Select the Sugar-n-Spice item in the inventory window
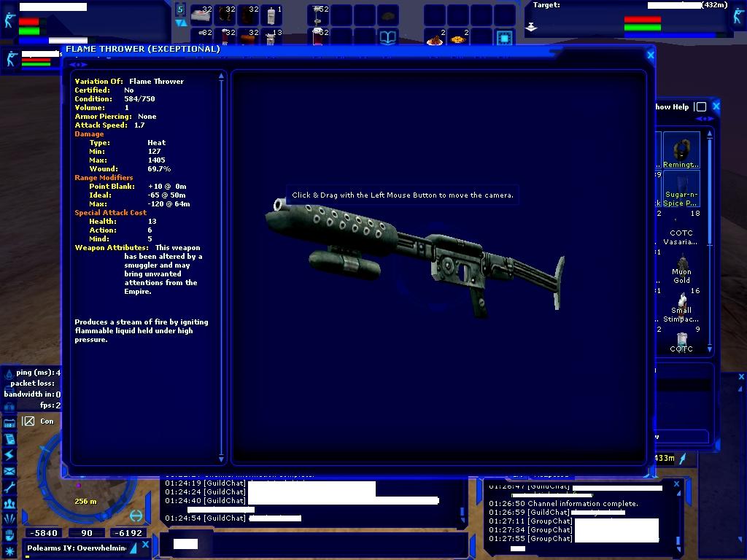Image resolution: width=747 pixels, height=560 pixels. (x=681, y=189)
